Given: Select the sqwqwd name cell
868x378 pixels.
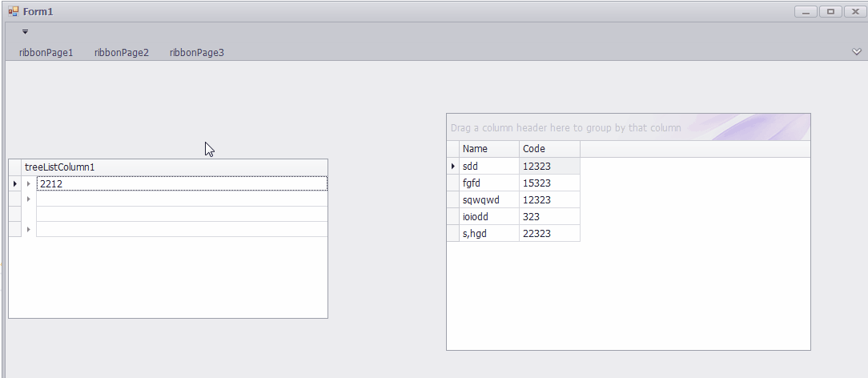Looking at the screenshot, I should tap(489, 199).
